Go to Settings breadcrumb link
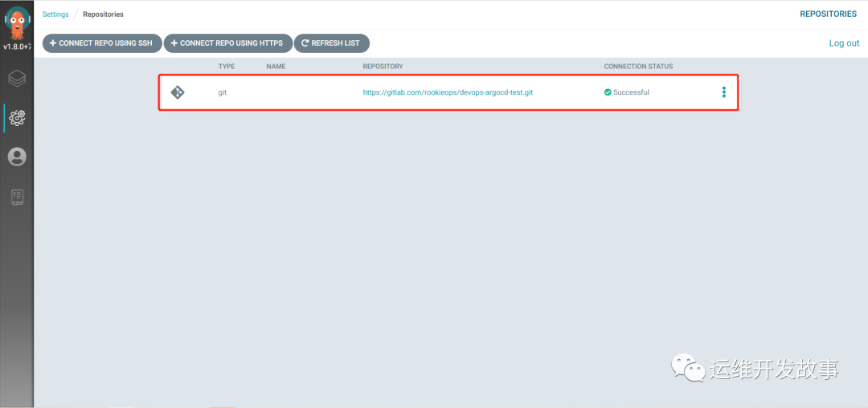The image size is (868, 408). [x=55, y=14]
